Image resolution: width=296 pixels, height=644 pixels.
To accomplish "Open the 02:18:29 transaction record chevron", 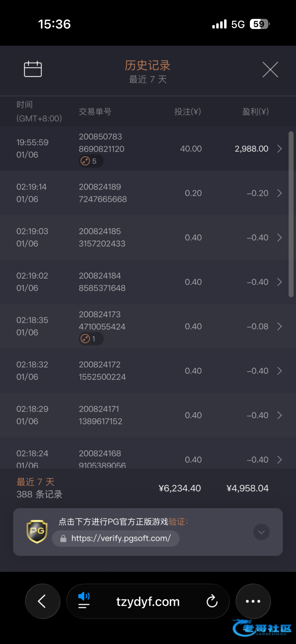I will pyautogui.click(x=279, y=415).
